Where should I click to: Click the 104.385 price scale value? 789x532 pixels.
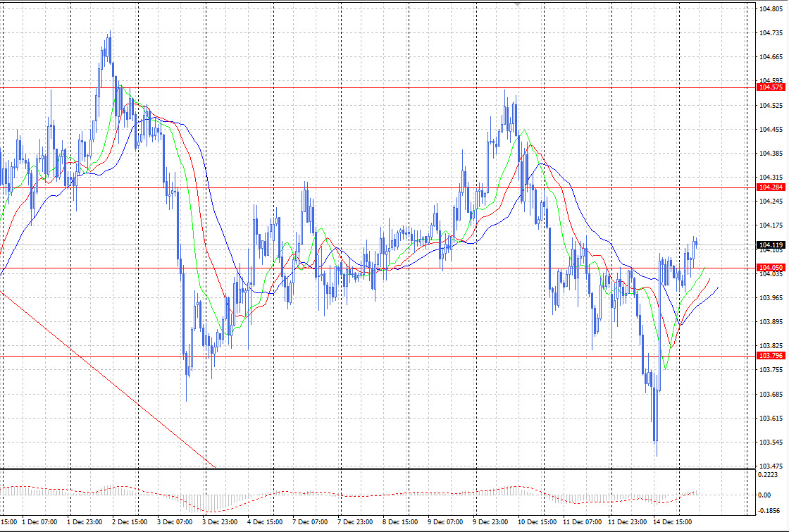point(771,154)
